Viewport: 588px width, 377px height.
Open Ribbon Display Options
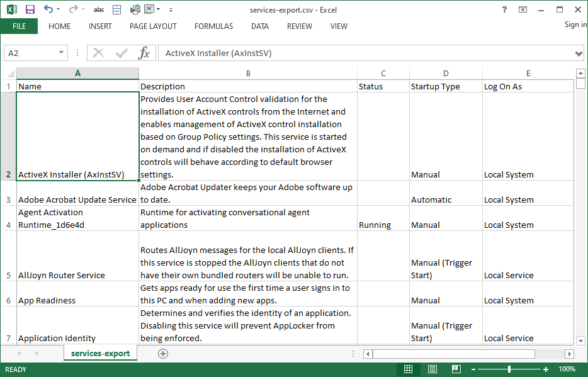(x=523, y=9)
